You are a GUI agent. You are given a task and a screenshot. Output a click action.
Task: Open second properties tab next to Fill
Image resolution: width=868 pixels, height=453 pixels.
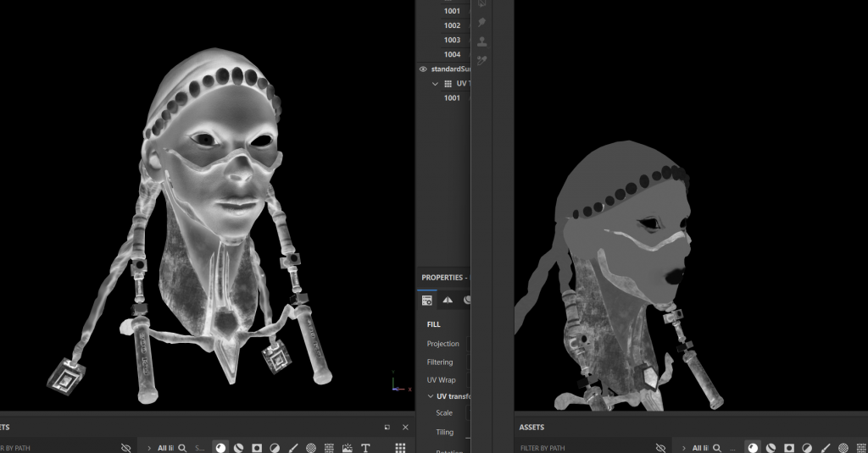(448, 300)
